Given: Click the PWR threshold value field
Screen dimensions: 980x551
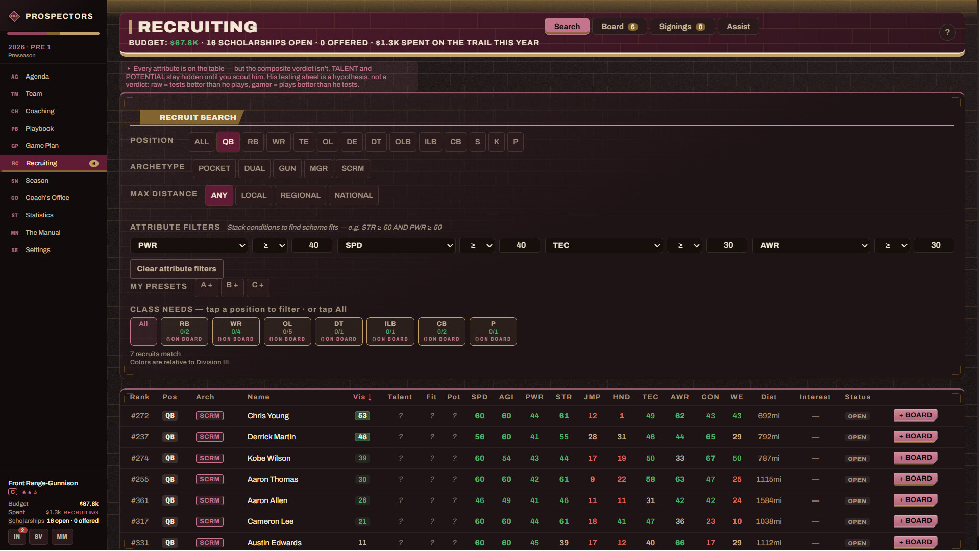Looking at the screenshot, I should pyautogui.click(x=312, y=245).
